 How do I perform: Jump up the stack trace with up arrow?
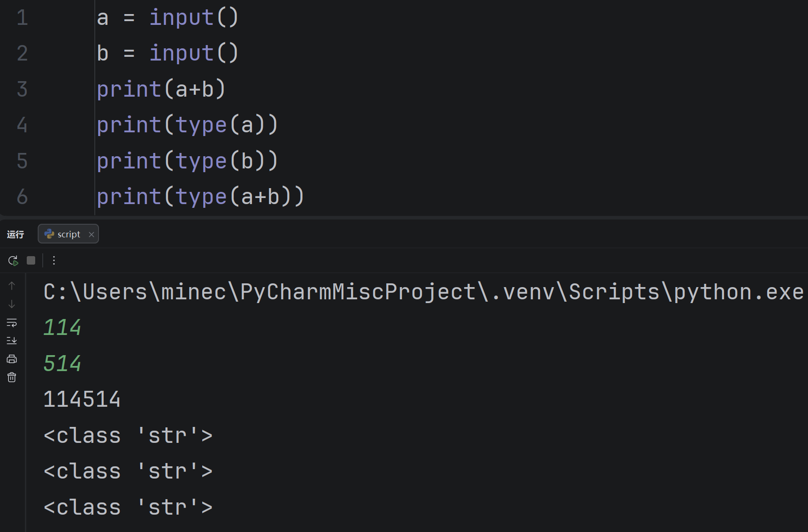12,286
